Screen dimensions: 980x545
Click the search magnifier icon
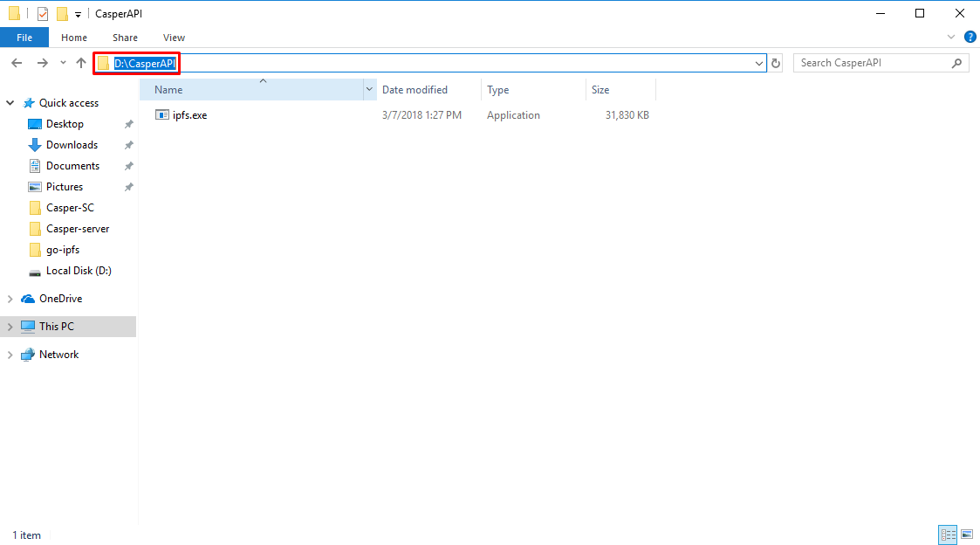(956, 63)
